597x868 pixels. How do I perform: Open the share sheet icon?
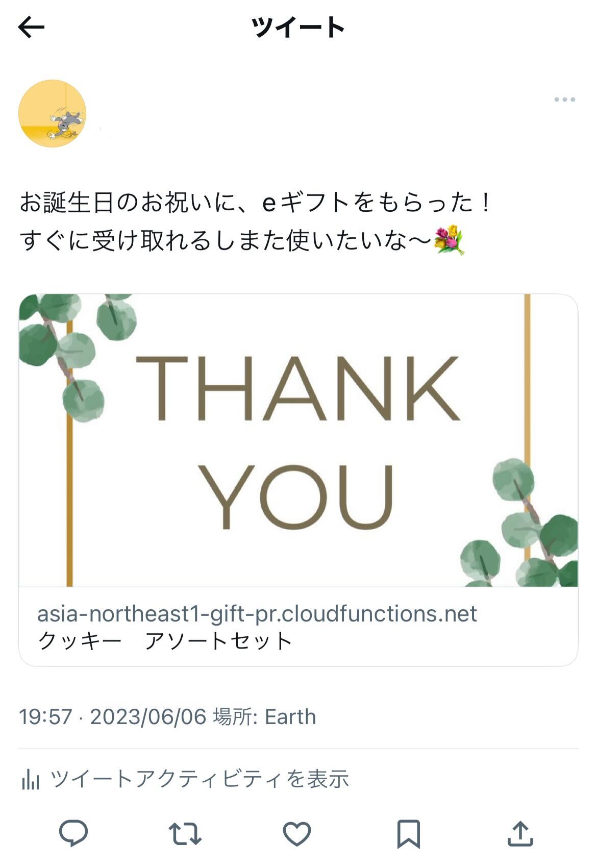click(x=520, y=834)
